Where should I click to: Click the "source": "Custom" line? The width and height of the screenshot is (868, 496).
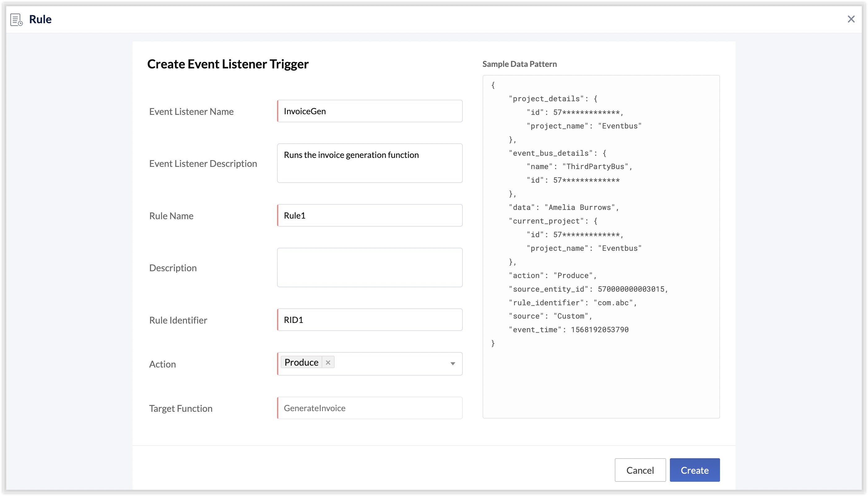pos(550,316)
